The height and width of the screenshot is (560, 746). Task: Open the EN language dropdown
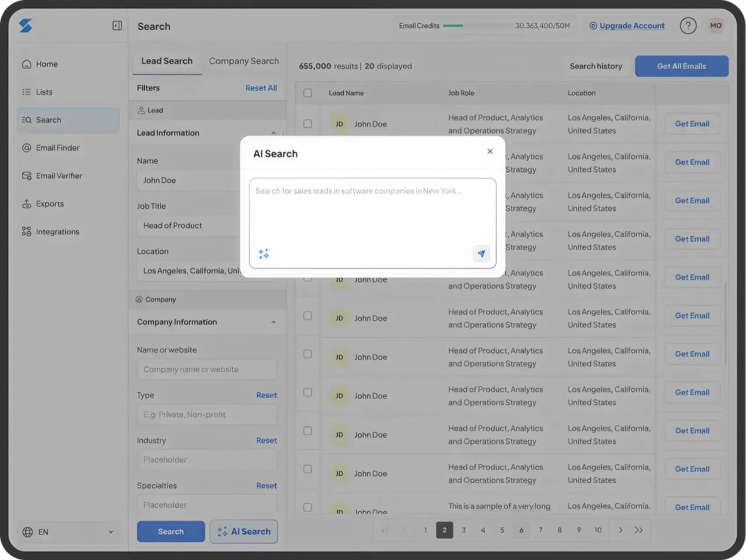pyautogui.click(x=68, y=532)
